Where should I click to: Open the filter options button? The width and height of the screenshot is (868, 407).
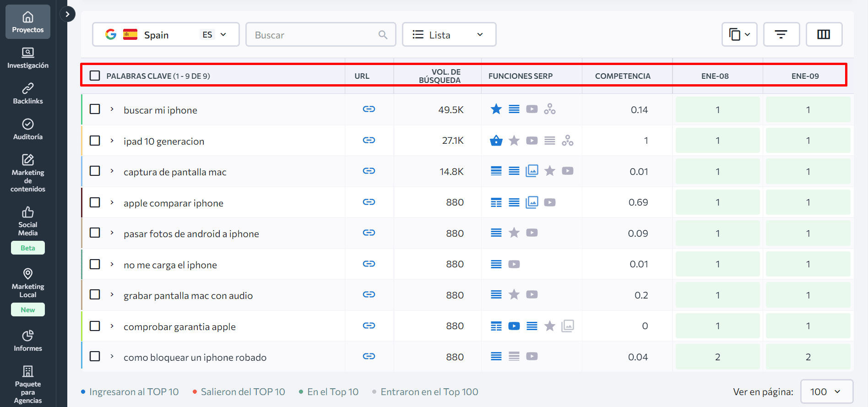click(x=781, y=34)
